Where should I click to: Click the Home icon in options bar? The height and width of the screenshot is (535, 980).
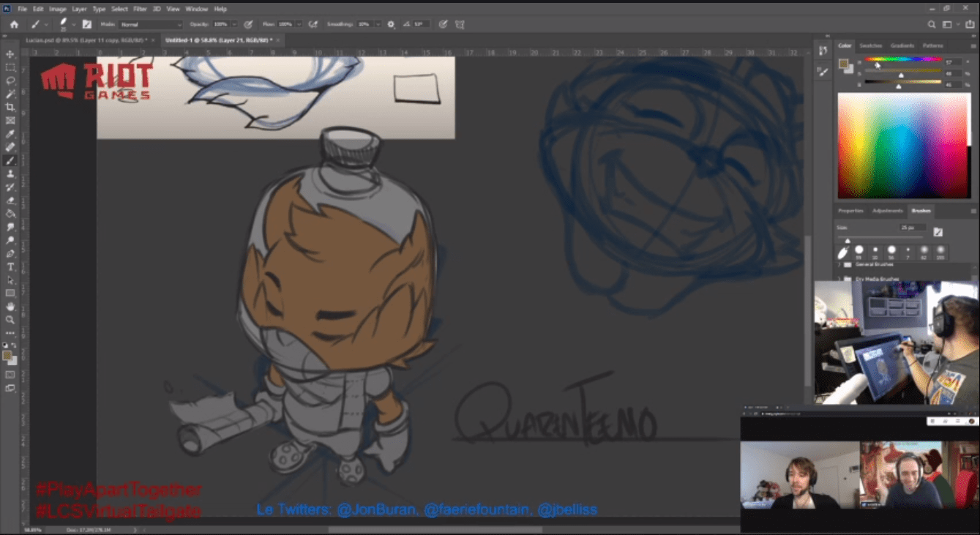point(14,24)
